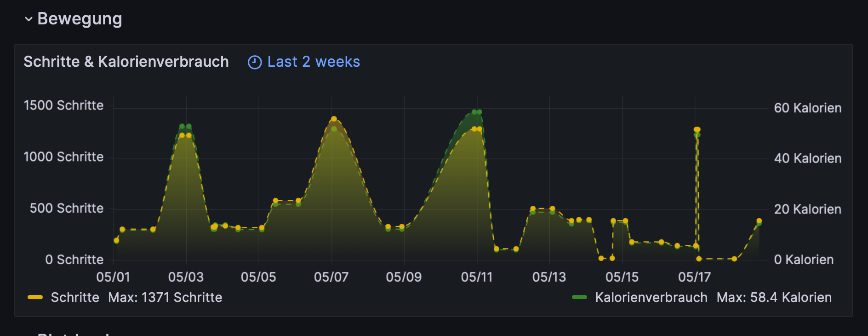Click the 0 Schritte axis label

[74, 260]
